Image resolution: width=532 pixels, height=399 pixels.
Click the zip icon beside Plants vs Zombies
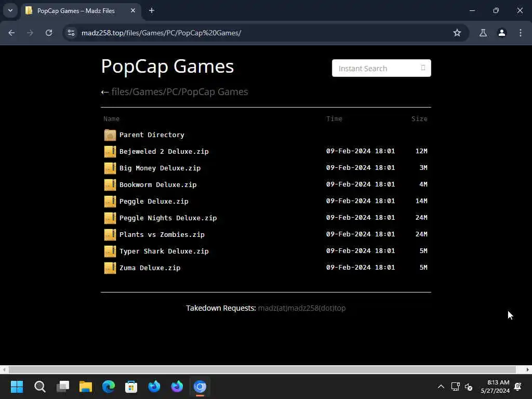point(110,235)
